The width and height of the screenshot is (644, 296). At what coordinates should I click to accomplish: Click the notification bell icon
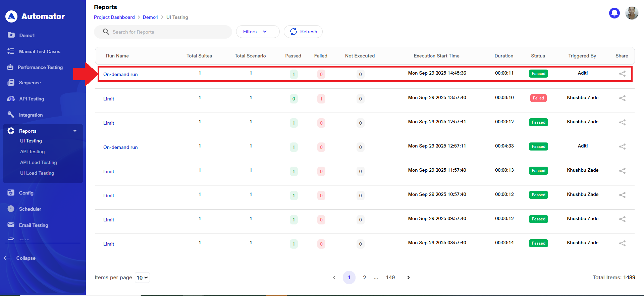coord(614,13)
